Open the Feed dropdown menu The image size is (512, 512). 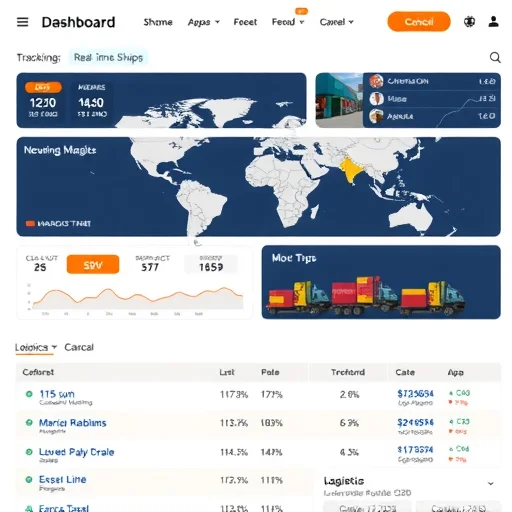point(288,22)
